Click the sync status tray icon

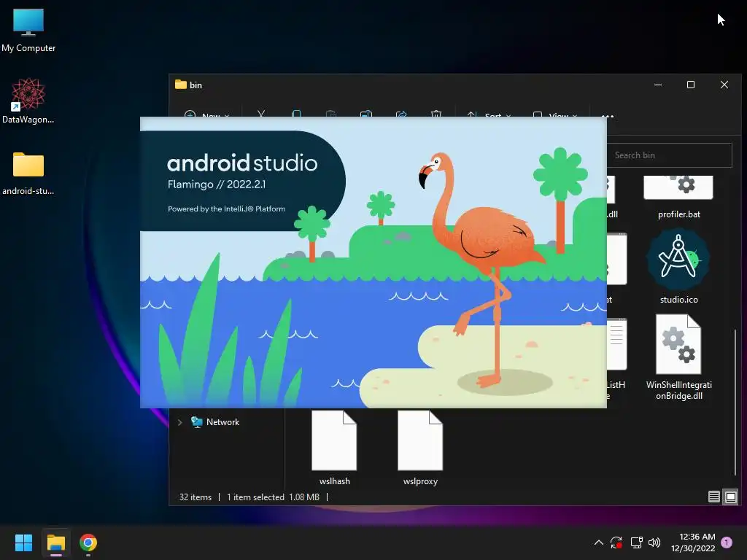tap(616, 542)
